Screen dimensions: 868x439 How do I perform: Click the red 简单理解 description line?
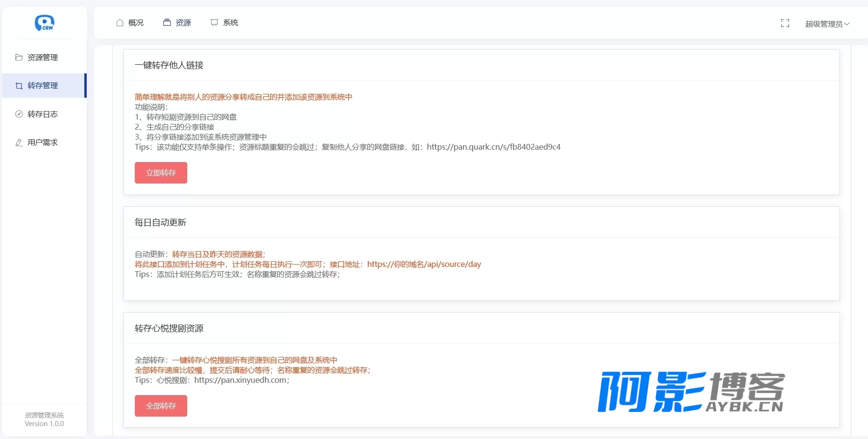(x=243, y=97)
